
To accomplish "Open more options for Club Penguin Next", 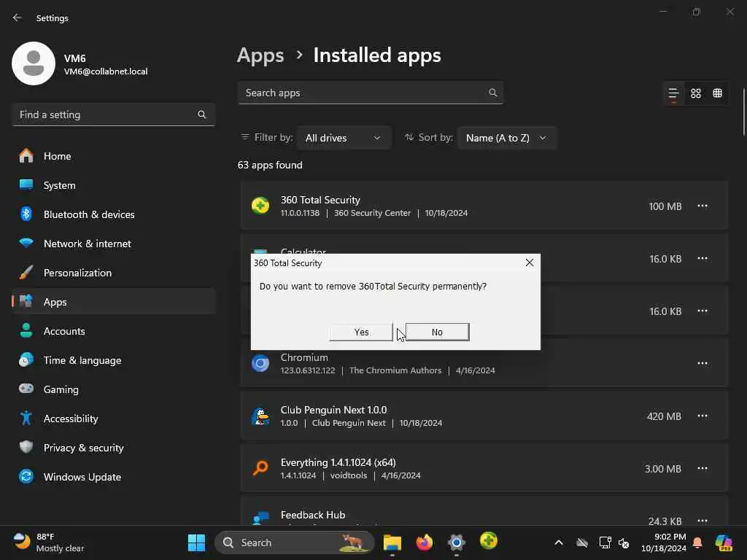I will 703,416.
